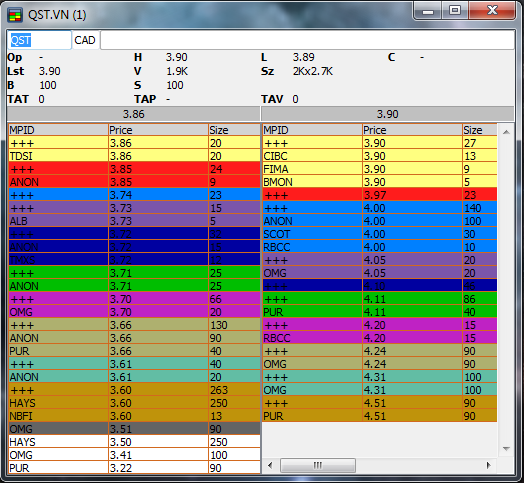Click the ask-side Size column header
Viewport: 524px width, 483px height.
tap(480, 130)
